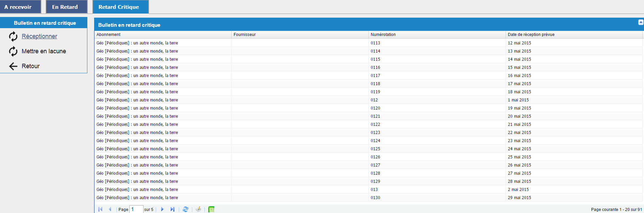Viewport: 644px width, 213px height.
Task: Select the Retard Critique tab
Action: [x=121, y=7]
